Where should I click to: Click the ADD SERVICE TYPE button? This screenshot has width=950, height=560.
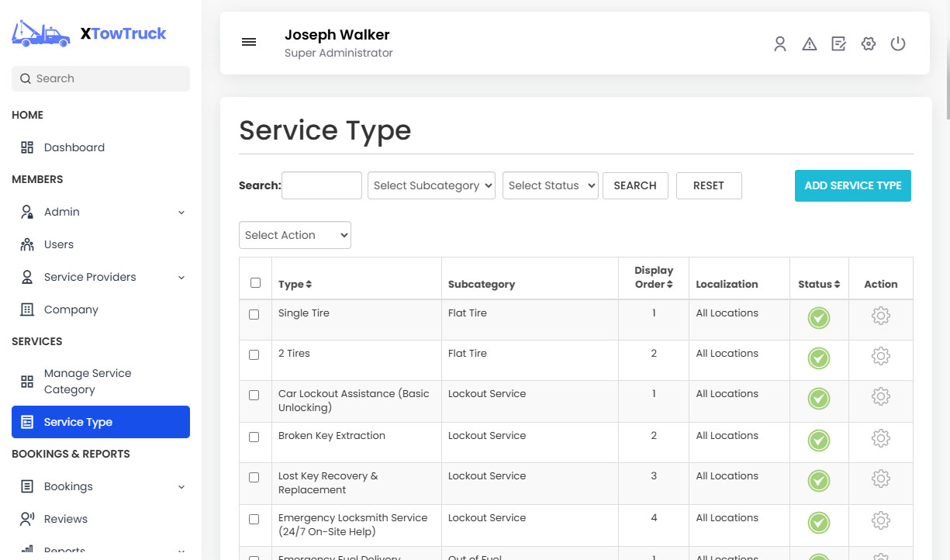click(852, 185)
